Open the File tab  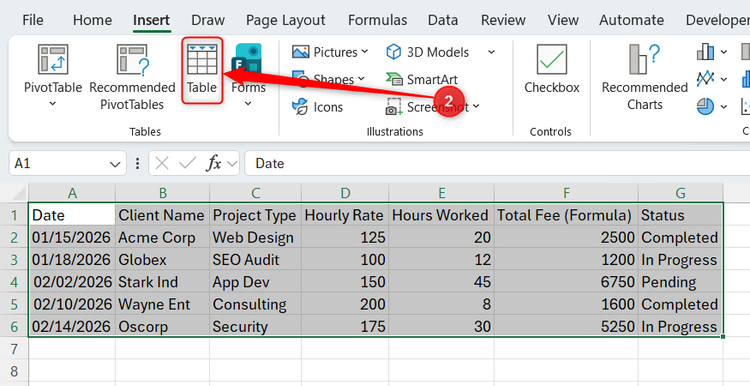pyautogui.click(x=33, y=20)
